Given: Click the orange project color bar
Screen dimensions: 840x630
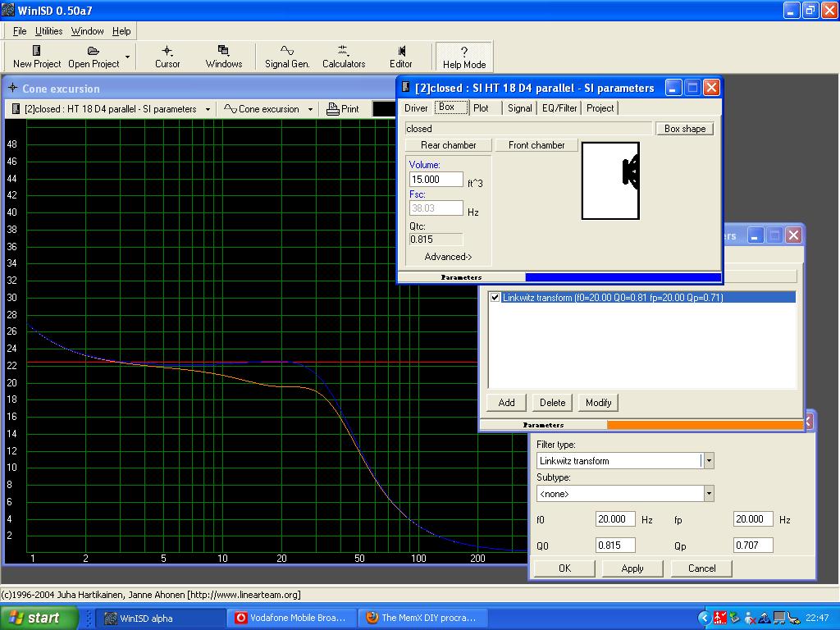Looking at the screenshot, I should (705, 424).
